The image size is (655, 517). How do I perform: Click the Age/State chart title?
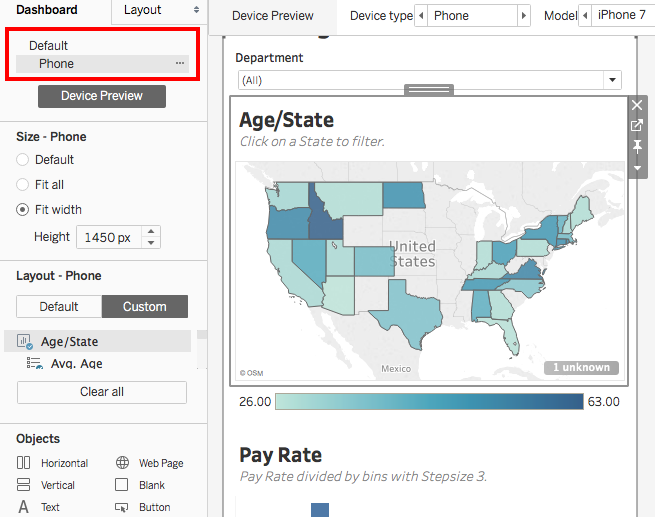287,120
